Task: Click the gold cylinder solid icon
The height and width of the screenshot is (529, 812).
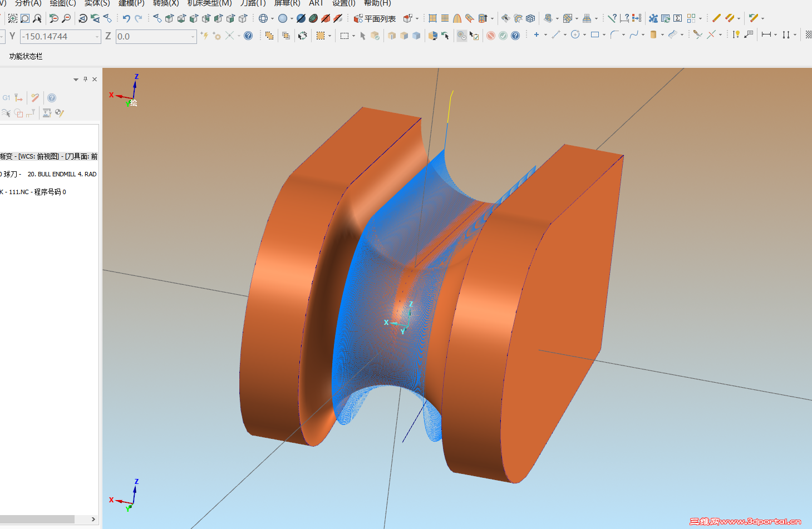Action: click(653, 34)
